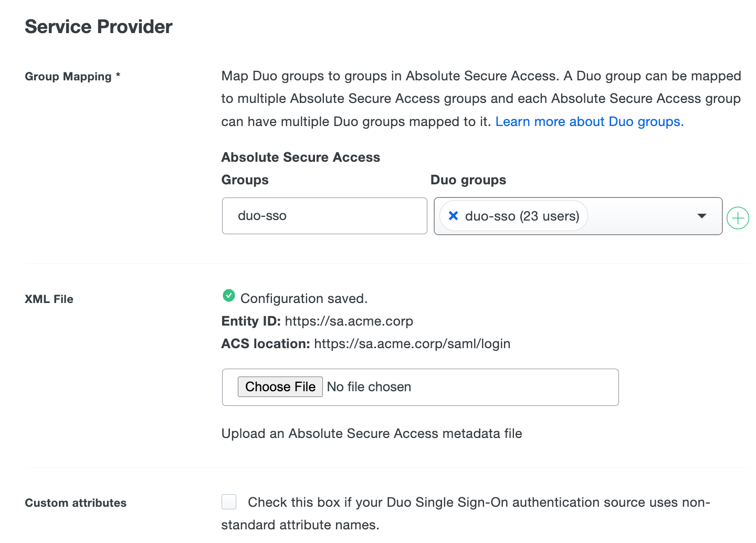Click the circled plus to add another mapping row
756x543 pixels.
[738, 217]
